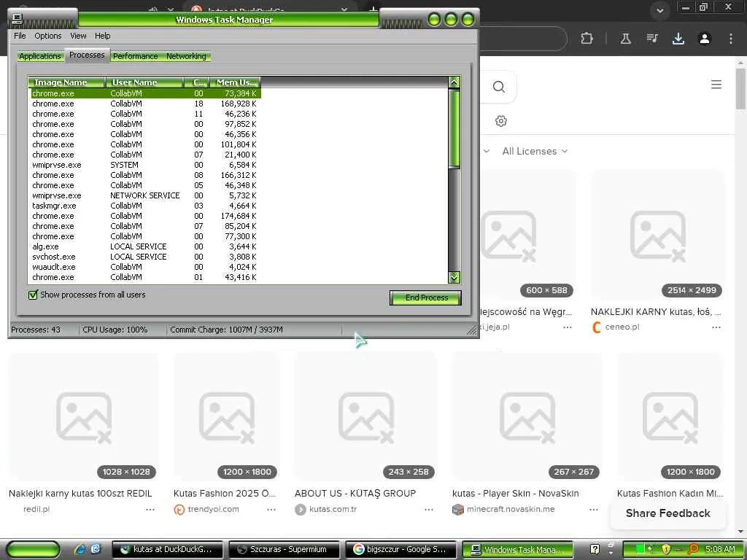747x560 pixels.
Task: Open the File menu
Action: 20,36
